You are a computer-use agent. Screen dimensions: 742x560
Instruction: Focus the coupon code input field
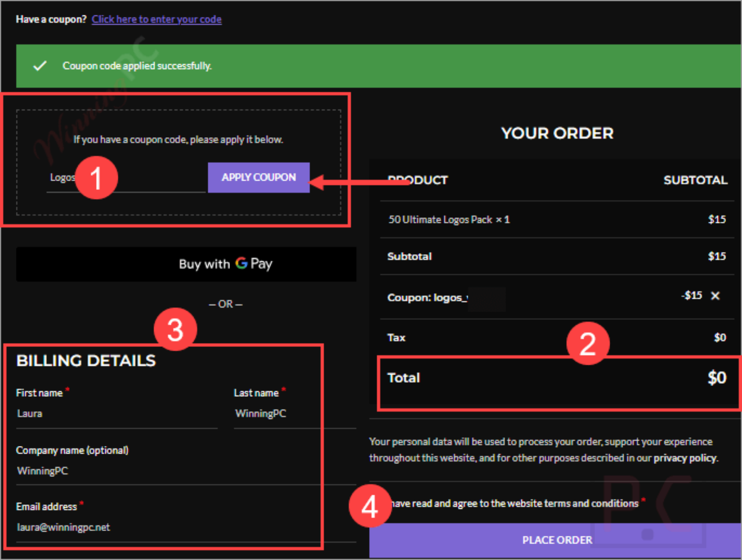pos(126,178)
